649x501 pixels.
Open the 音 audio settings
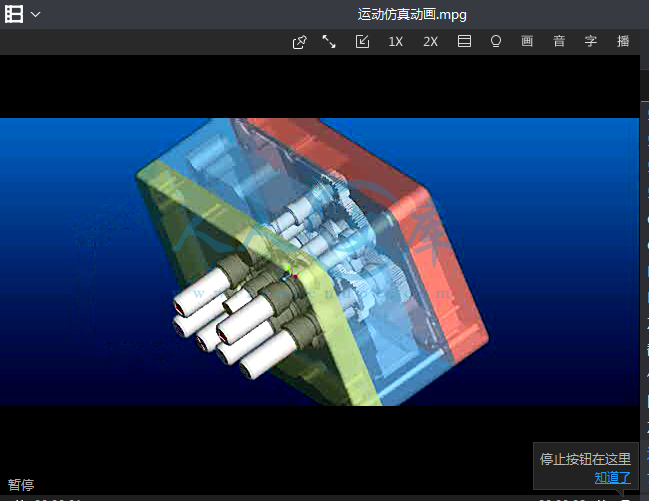tap(559, 42)
